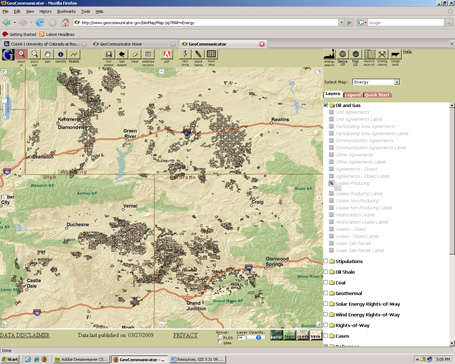Activate the pan hand tool
Viewport: 455px width, 364px height.
tap(47, 54)
